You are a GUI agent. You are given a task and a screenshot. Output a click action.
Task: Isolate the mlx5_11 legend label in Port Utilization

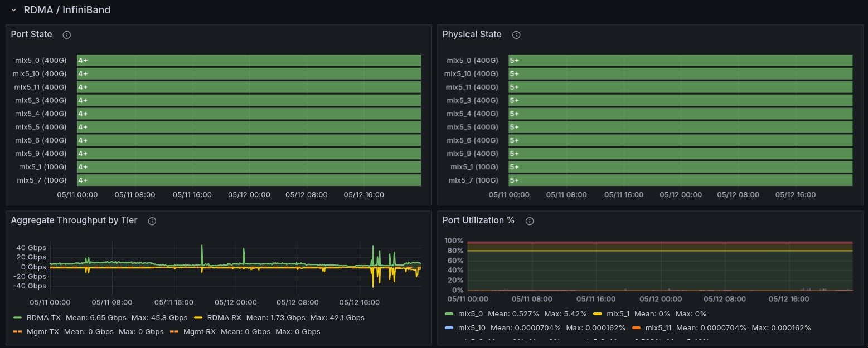(x=659, y=328)
